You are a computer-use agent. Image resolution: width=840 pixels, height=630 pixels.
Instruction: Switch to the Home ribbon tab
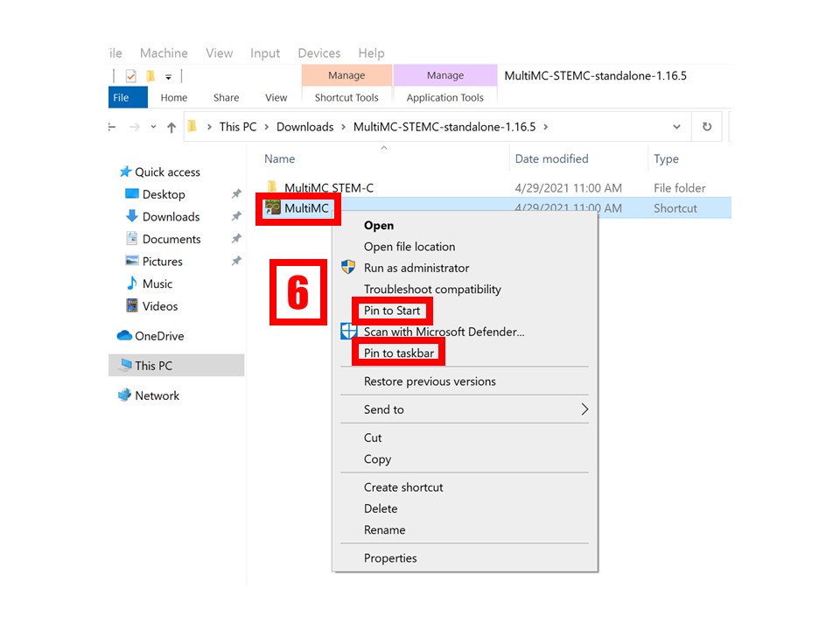(174, 97)
